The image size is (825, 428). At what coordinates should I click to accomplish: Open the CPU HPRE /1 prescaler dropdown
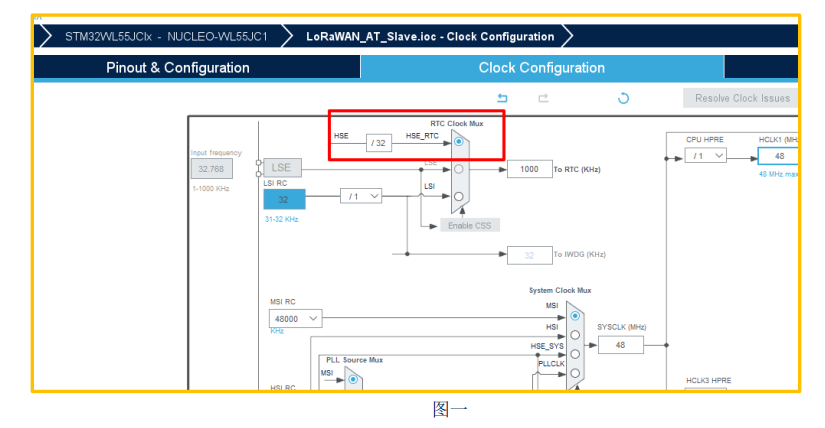point(706,156)
